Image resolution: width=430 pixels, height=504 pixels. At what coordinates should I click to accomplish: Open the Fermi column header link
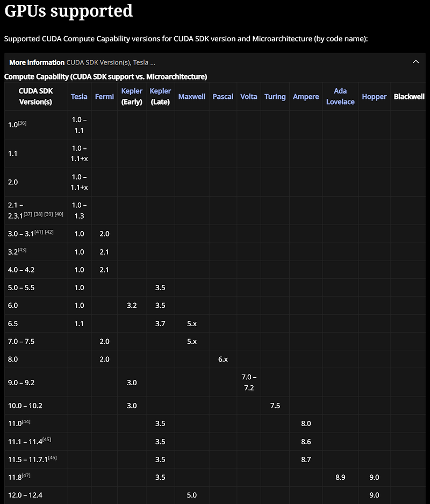104,96
